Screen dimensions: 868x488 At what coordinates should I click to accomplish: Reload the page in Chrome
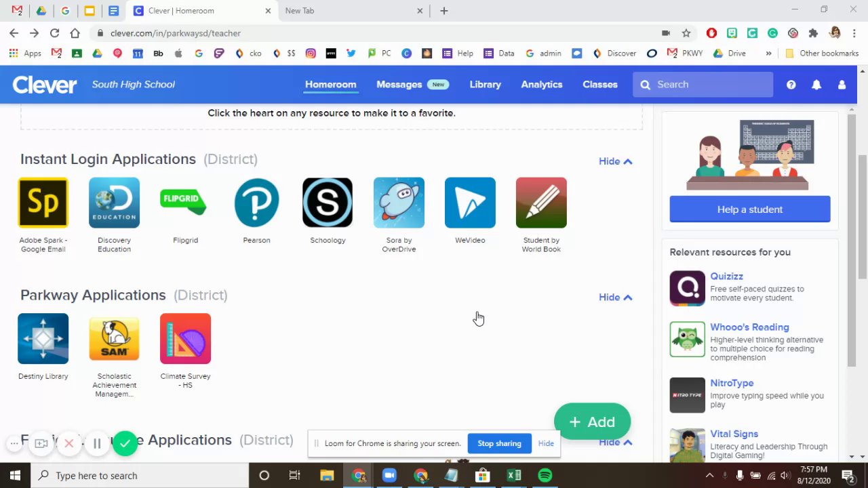pos(54,33)
